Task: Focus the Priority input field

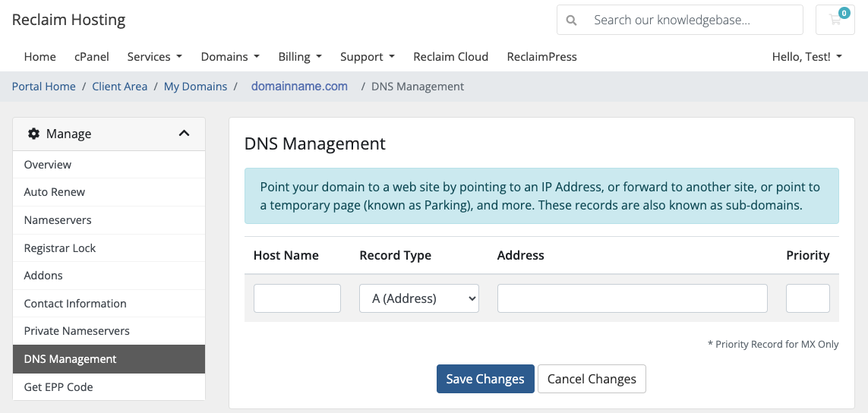Action: click(x=808, y=298)
